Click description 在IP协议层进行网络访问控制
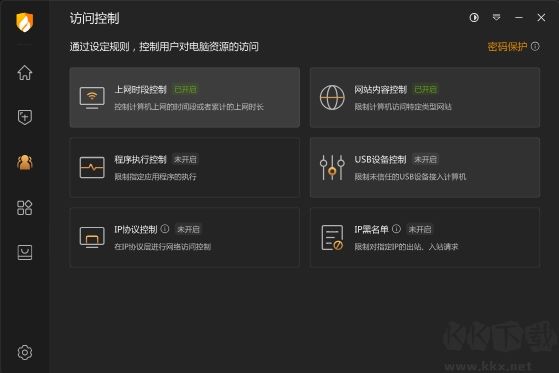The height and width of the screenshot is (373, 559). pyautogui.click(x=163, y=246)
